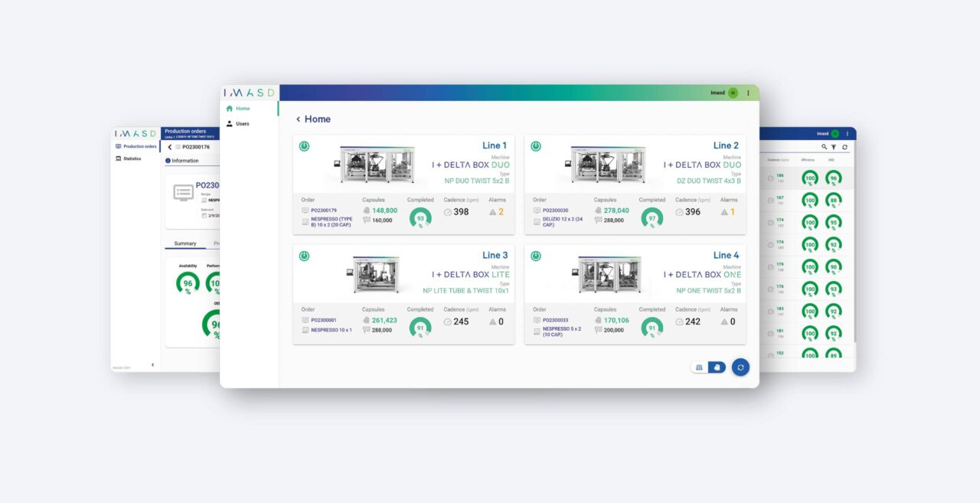
Task: Open the filter icon in right panel
Action: (834, 147)
